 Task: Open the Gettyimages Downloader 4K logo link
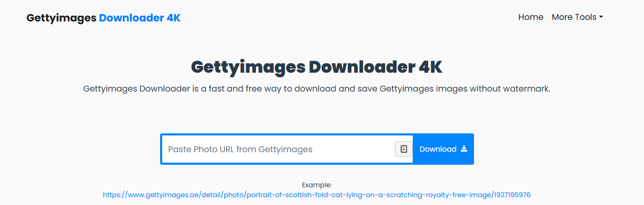[x=104, y=17]
